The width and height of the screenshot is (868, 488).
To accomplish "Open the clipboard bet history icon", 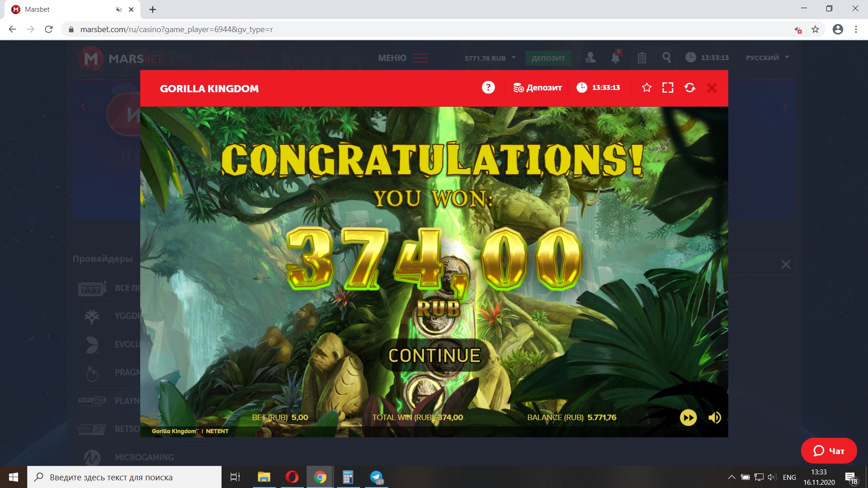I will pyautogui.click(x=642, y=57).
